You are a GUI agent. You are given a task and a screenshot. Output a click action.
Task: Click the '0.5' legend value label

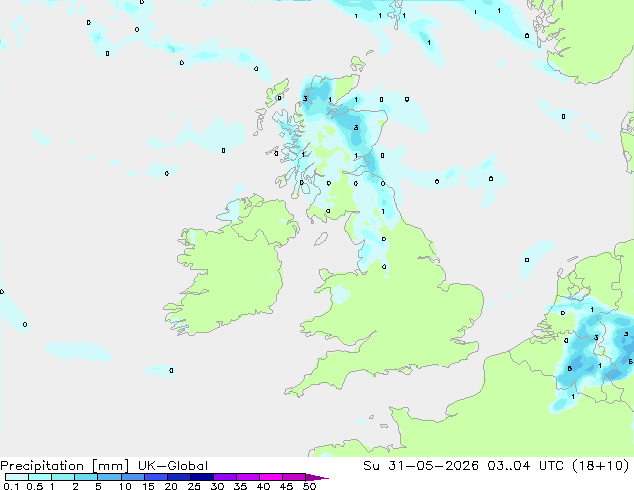point(35,486)
